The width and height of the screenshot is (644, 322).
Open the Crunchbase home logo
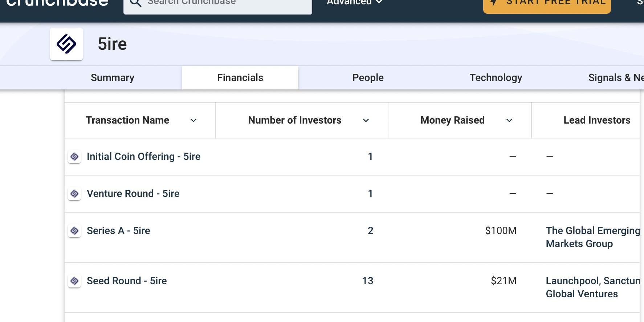pos(57,3)
